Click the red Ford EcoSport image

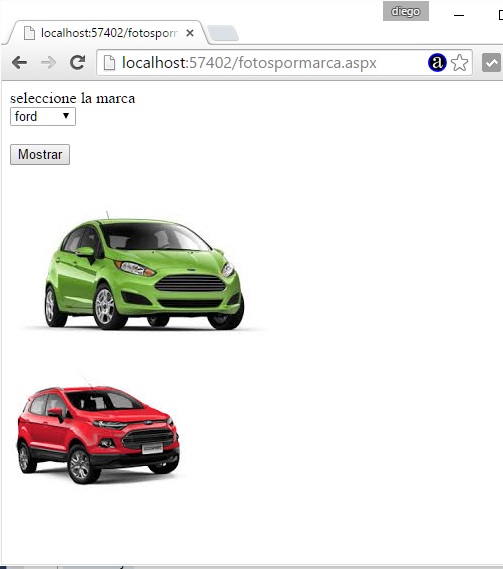pyautogui.click(x=99, y=431)
